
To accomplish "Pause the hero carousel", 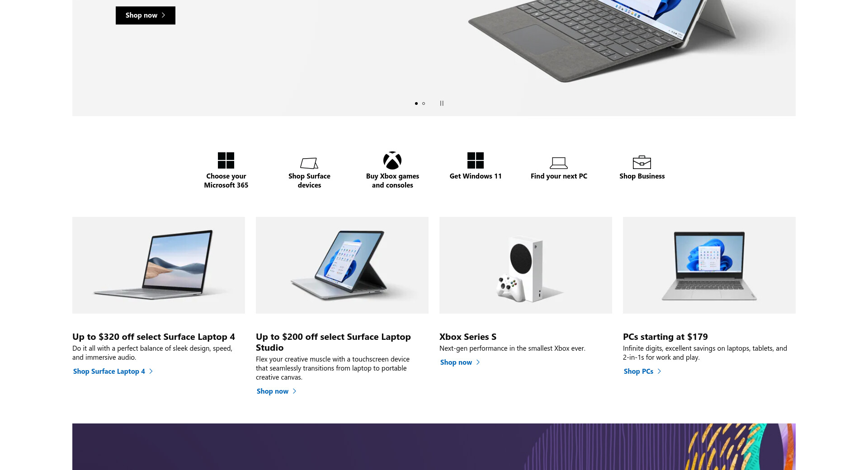I will pyautogui.click(x=442, y=103).
